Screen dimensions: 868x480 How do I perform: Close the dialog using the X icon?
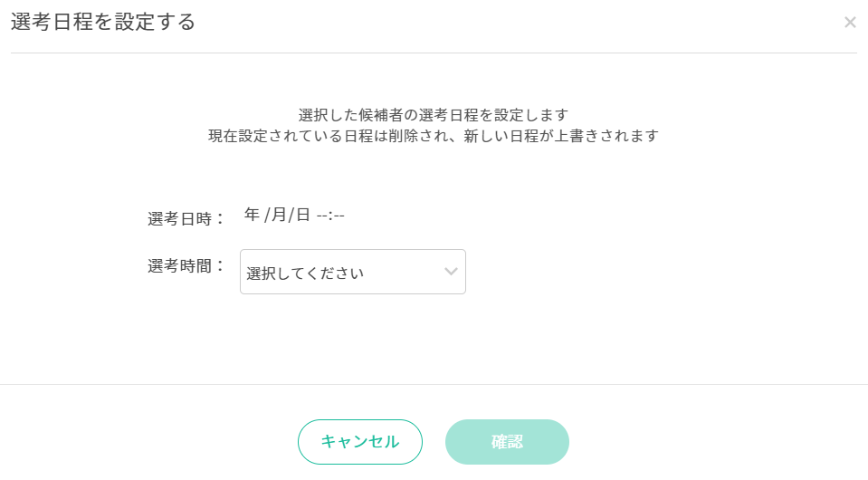pos(850,23)
